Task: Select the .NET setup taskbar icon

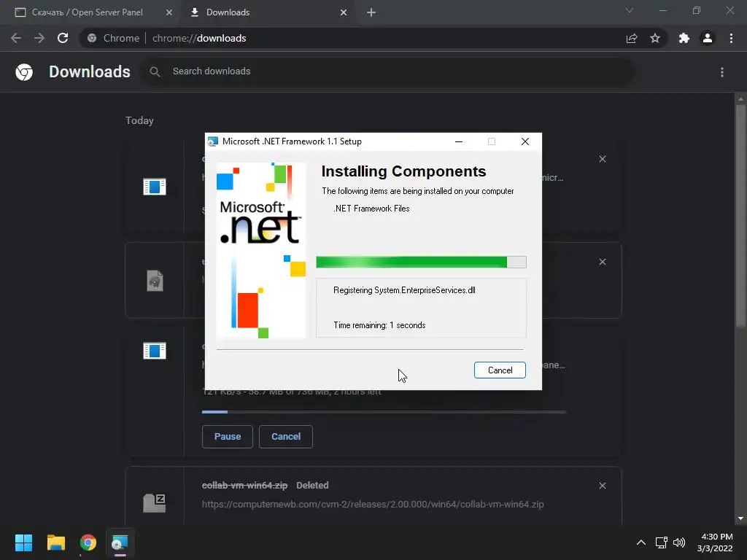Action: pyautogui.click(x=120, y=542)
